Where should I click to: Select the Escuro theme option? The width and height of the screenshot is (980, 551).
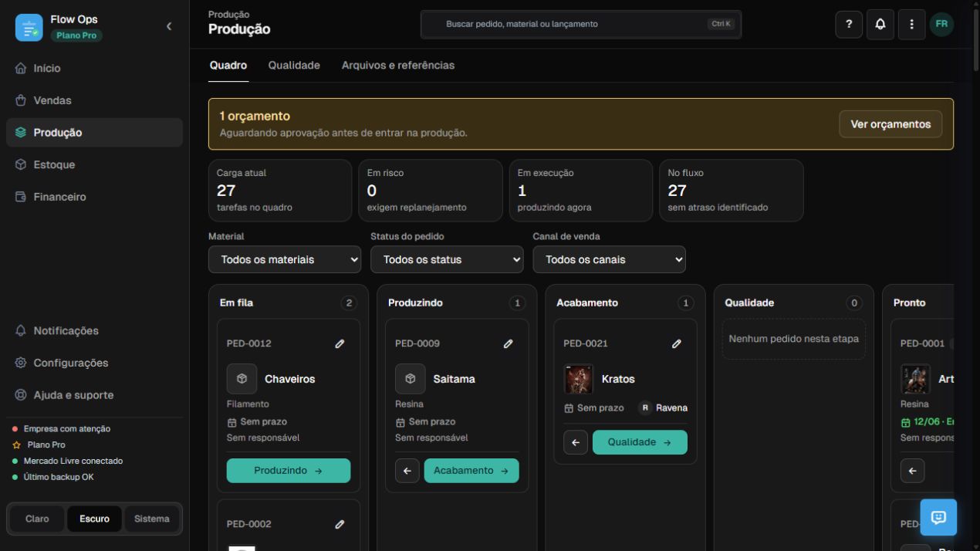coord(94,519)
